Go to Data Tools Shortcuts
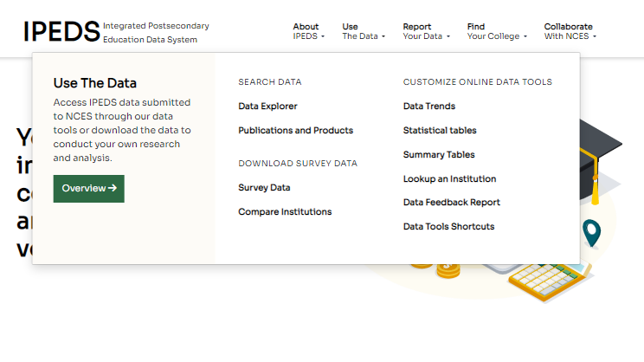644x362 pixels. coord(448,227)
